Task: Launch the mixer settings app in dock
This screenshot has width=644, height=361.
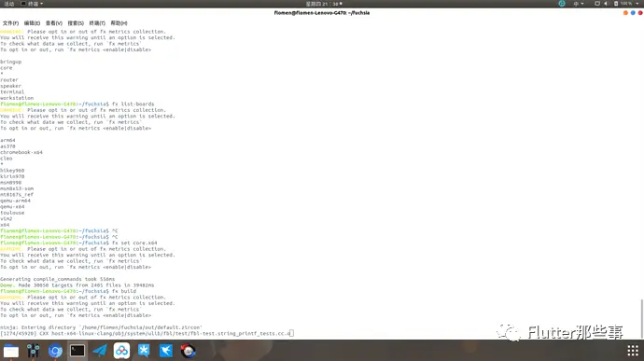Action: 34,351
